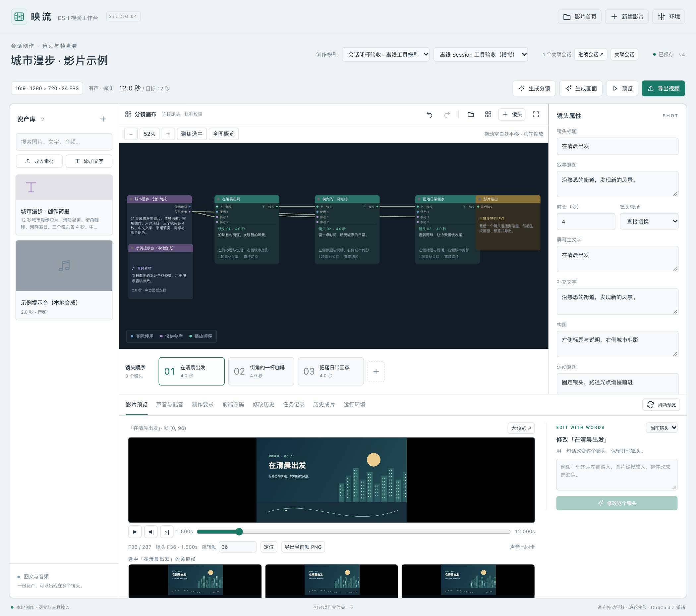Click the music note thumbnail of 示例提示音
The width and height of the screenshot is (696, 616).
[64, 266]
